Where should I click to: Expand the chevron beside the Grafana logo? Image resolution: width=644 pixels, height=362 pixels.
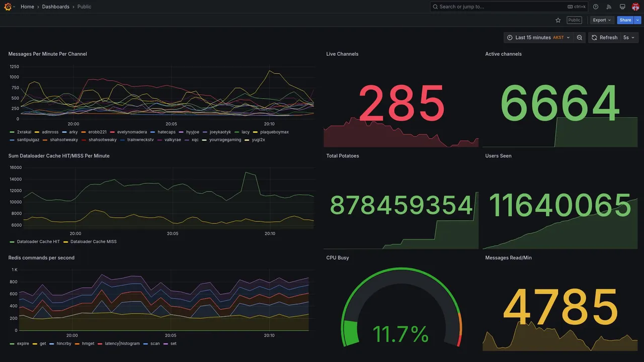click(x=14, y=7)
